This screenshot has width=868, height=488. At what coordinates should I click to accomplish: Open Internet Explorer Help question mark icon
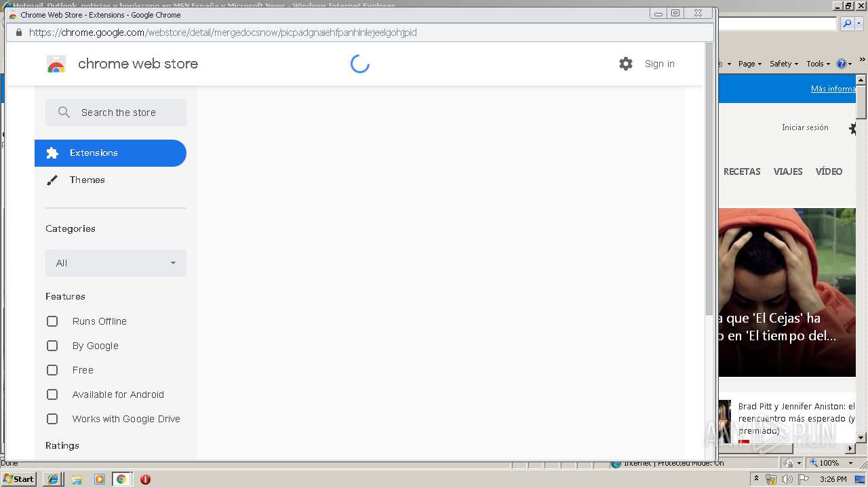[841, 64]
